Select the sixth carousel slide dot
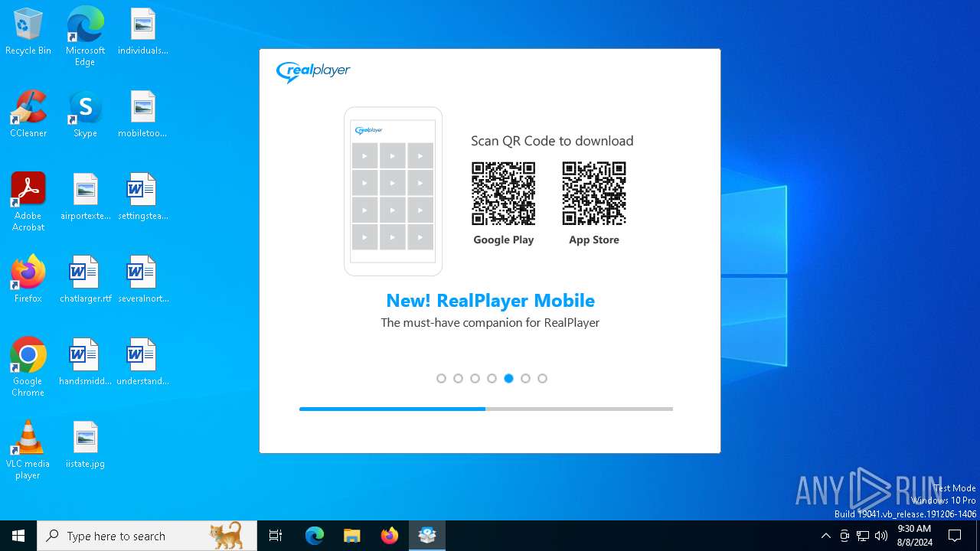The width and height of the screenshot is (980, 551). (525, 378)
